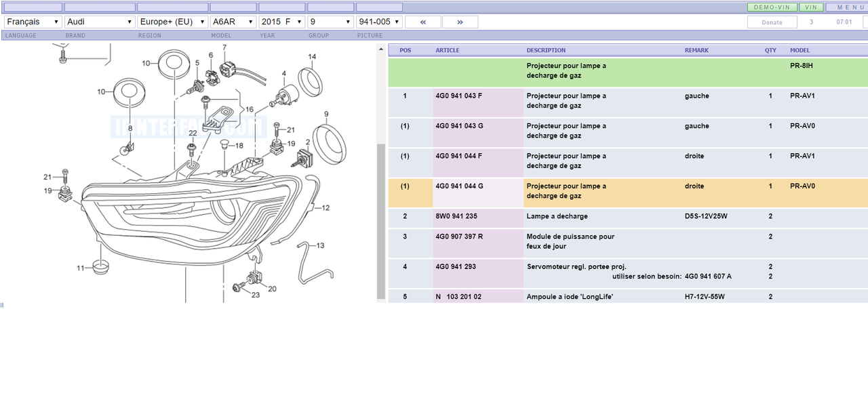
Task: Open article 4G0 941 043 F
Action: [x=459, y=96]
